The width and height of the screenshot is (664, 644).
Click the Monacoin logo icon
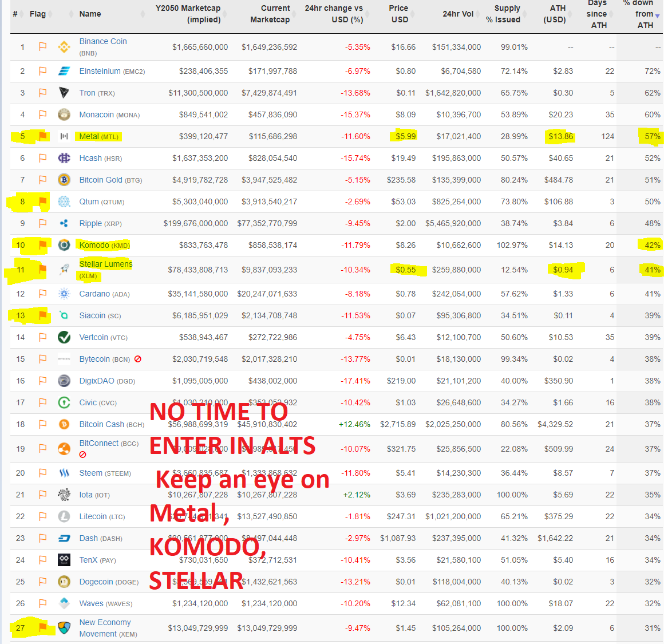(x=64, y=114)
